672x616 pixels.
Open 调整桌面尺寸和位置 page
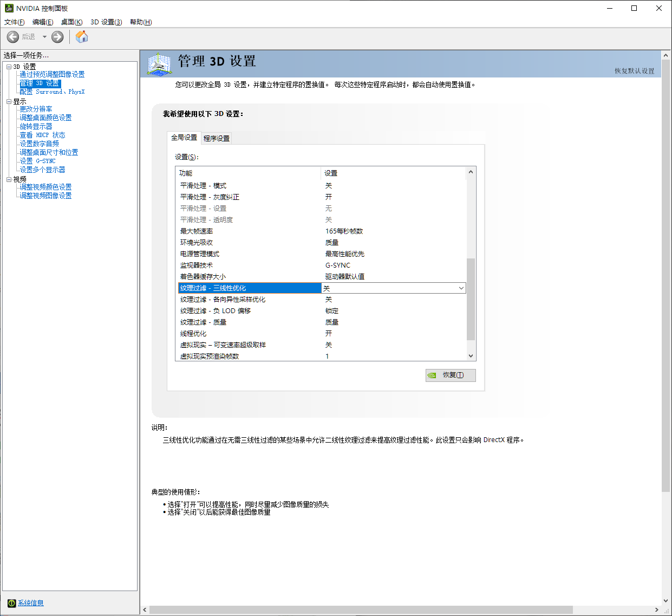(x=49, y=153)
